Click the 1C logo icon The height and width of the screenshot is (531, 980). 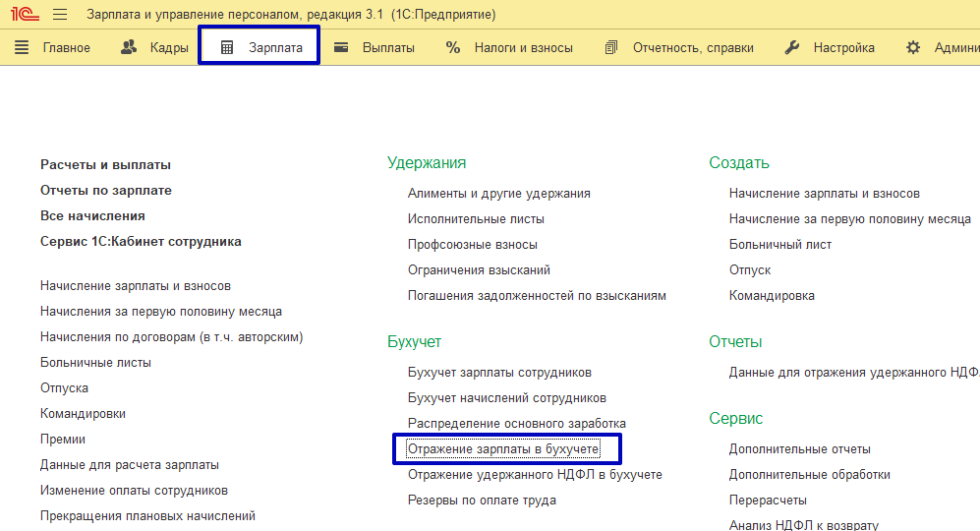coord(25,14)
